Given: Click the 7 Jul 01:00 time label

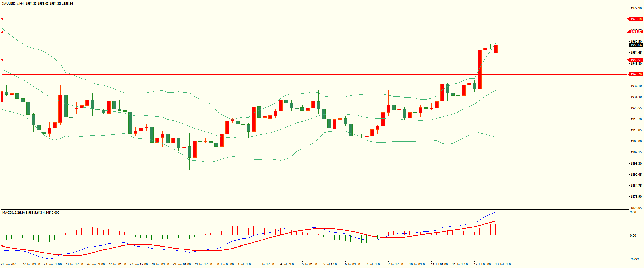Looking at the screenshot, I should (x=374, y=264).
